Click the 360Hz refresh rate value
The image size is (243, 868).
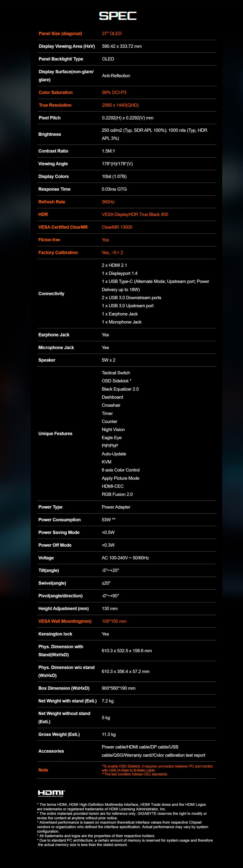[108, 202]
